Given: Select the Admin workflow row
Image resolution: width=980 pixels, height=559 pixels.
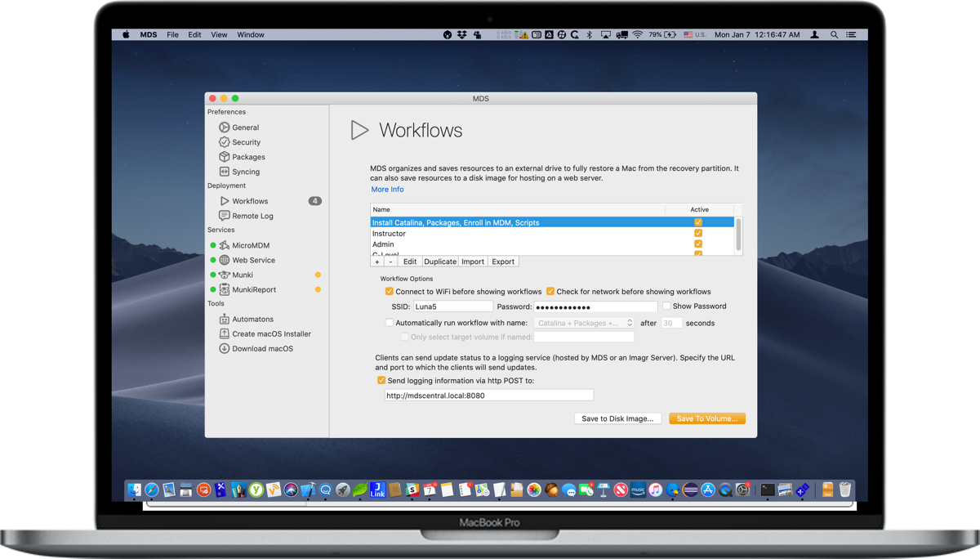Looking at the screenshot, I should 553,244.
